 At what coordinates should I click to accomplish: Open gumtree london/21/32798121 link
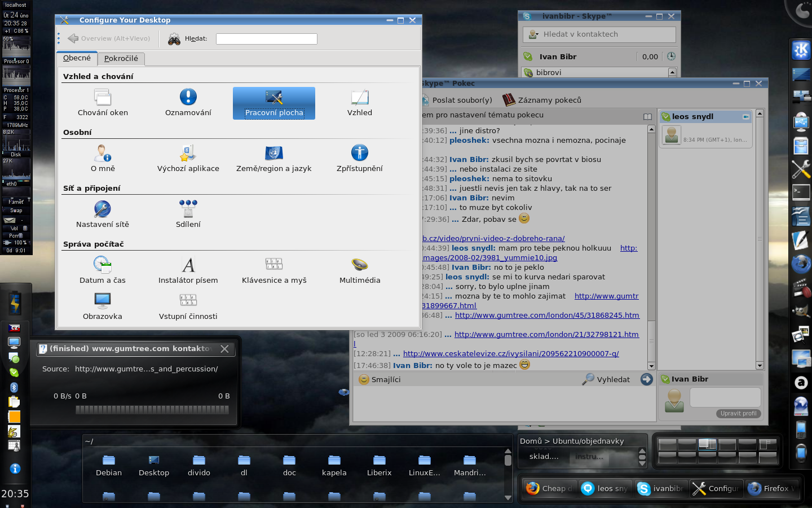pos(546,334)
